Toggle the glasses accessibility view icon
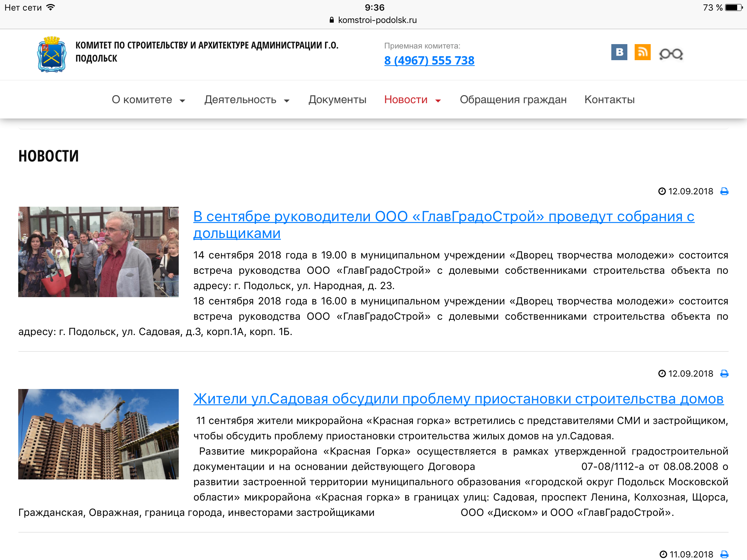The width and height of the screenshot is (747, 560). point(671,54)
